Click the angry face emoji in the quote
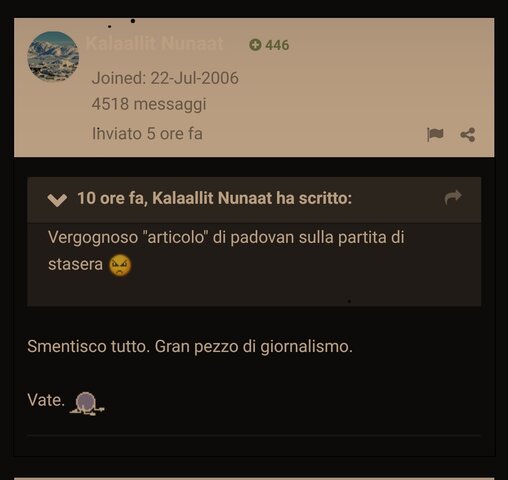The height and width of the screenshot is (480, 508). coord(120,265)
